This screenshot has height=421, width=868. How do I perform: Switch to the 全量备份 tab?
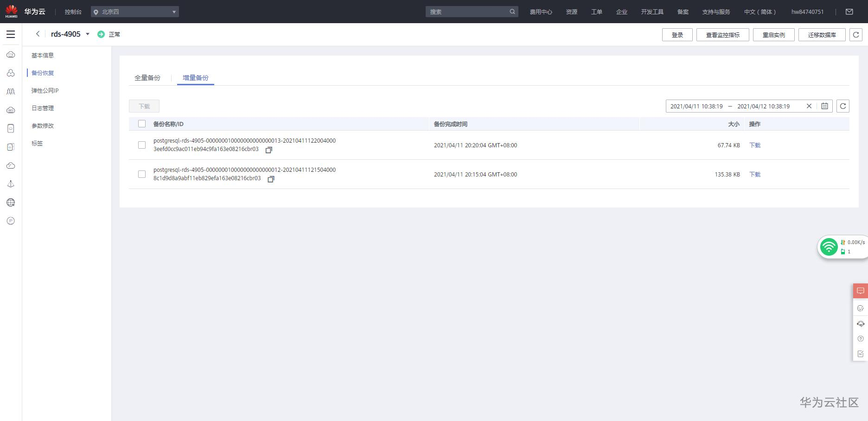(x=147, y=78)
